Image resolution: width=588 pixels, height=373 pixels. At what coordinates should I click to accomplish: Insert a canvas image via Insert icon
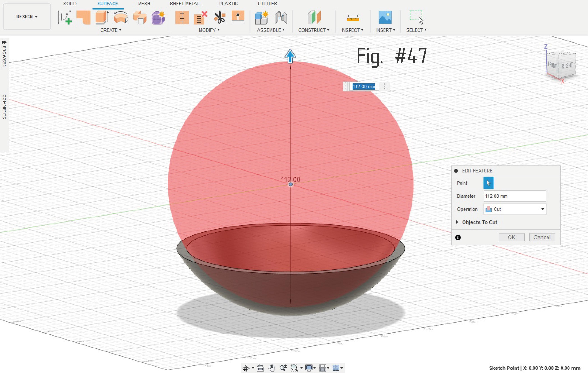385,17
